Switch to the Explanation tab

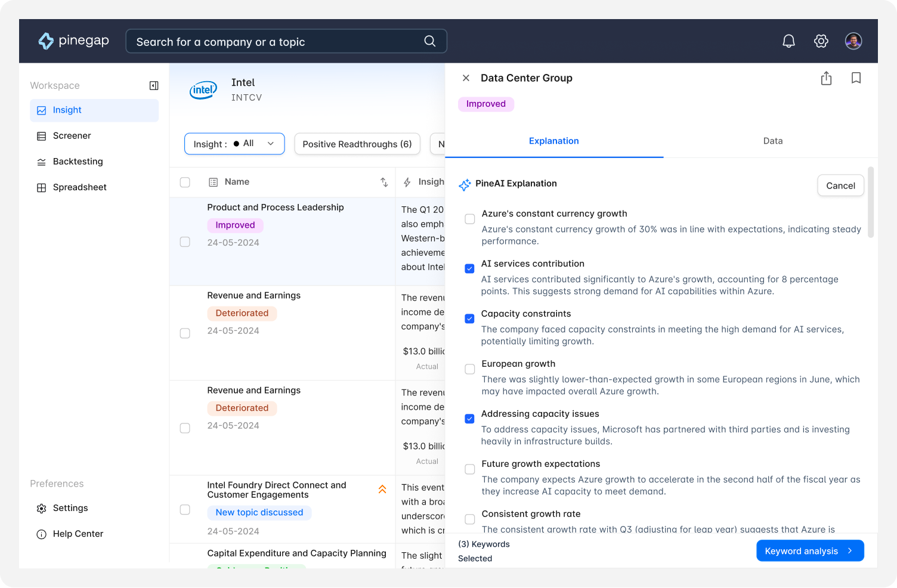(554, 141)
